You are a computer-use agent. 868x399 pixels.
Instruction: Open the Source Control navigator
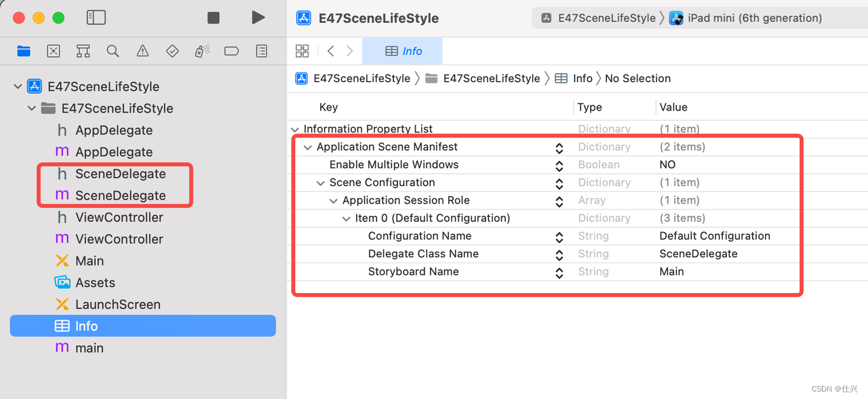click(54, 51)
